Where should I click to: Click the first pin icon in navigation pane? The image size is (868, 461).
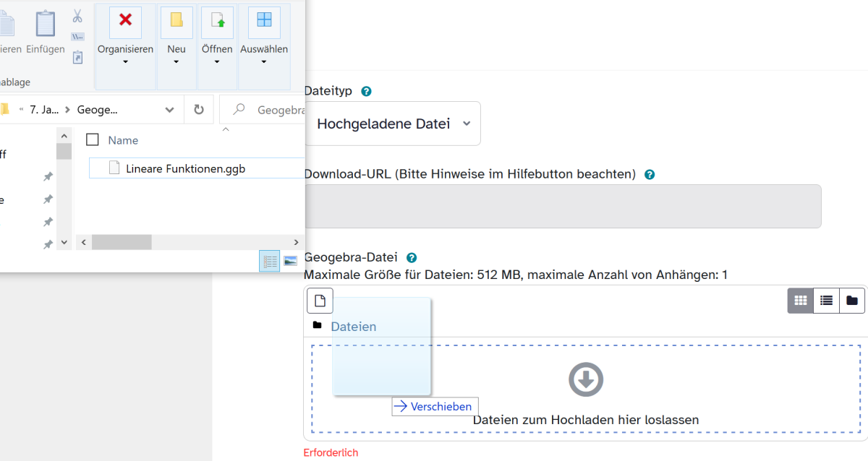pyautogui.click(x=48, y=177)
